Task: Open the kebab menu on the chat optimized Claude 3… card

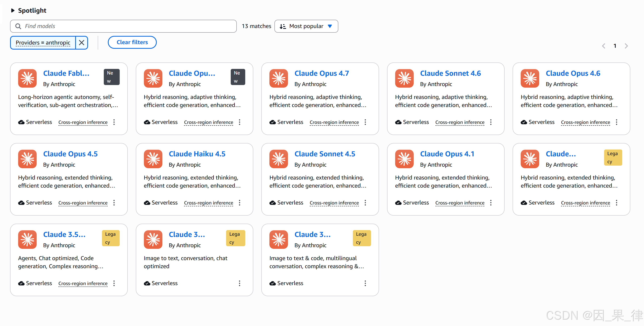Action: 240,283
